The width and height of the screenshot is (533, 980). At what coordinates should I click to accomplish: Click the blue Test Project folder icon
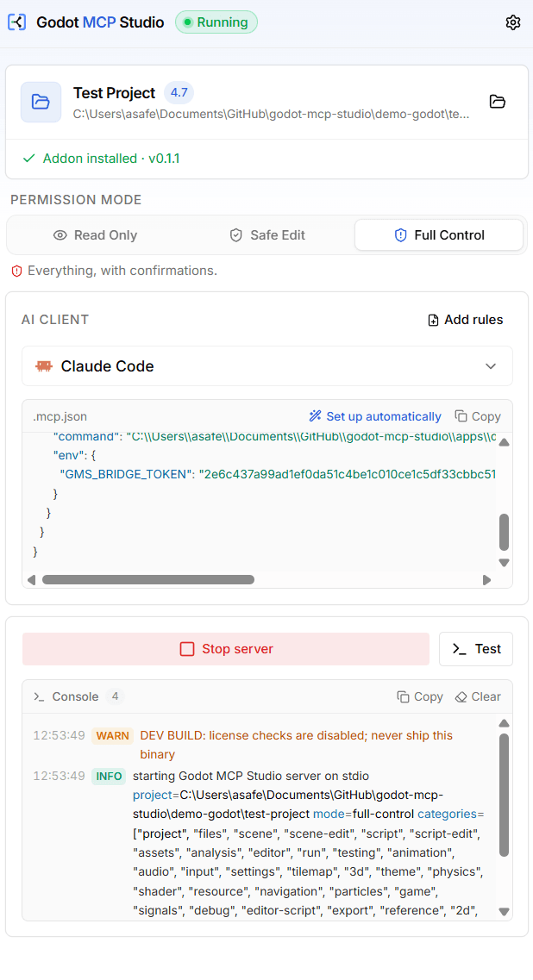coord(41,101)
